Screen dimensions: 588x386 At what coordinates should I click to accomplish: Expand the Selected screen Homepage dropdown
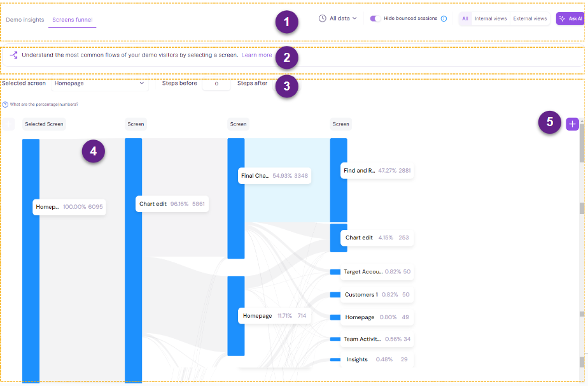click(x=99, y=83)
